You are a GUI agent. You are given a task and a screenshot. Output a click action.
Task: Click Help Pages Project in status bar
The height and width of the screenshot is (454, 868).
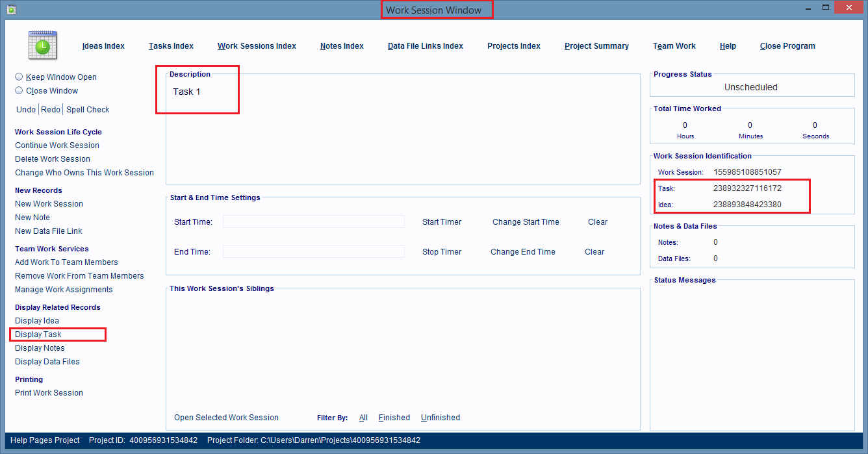coord(45,440)
